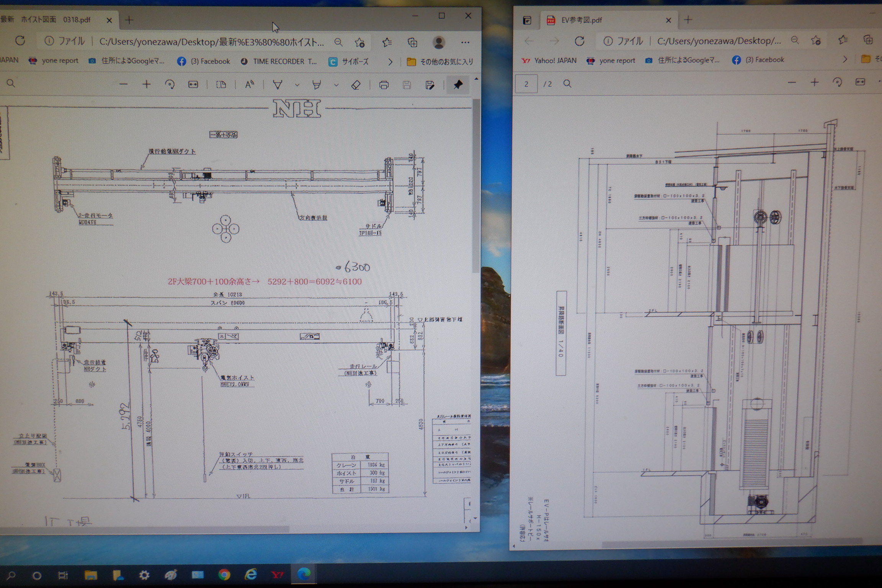Click vertical scrollbar of left PDF viewer
This screenshot has height=588, width=882.
click(x=476, y=186)
